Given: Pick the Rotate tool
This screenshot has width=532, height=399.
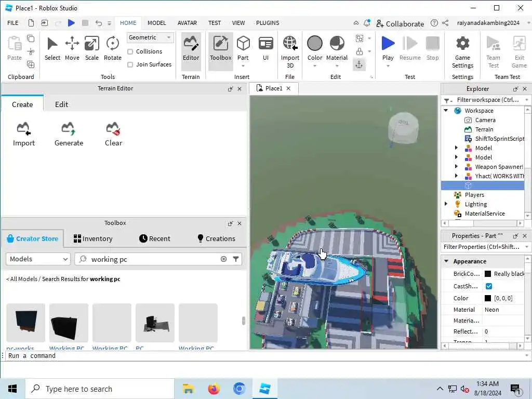Looking at the screenshot, I should [x=112, y=49].
